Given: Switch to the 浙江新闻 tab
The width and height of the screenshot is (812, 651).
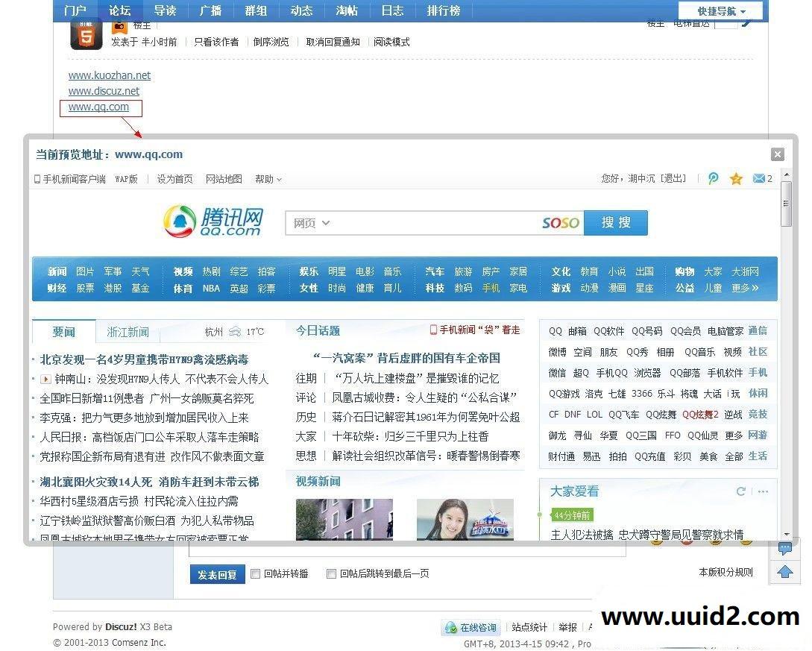Looking at the screenshot, I should [x=127, y=330].
